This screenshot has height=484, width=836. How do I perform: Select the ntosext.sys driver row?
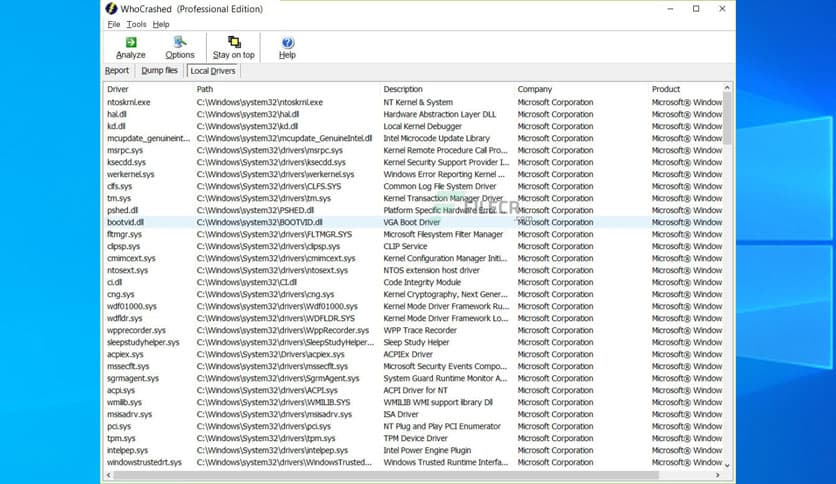coord(414,270)
